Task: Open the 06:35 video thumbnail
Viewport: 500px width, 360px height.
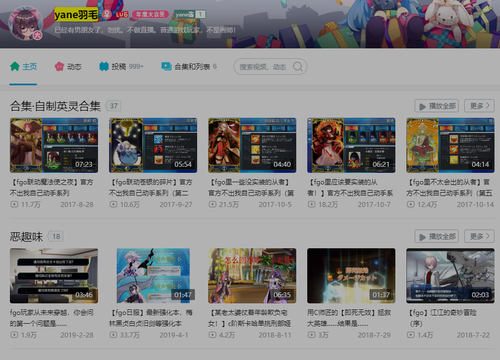Action: [x=252, y=275]
